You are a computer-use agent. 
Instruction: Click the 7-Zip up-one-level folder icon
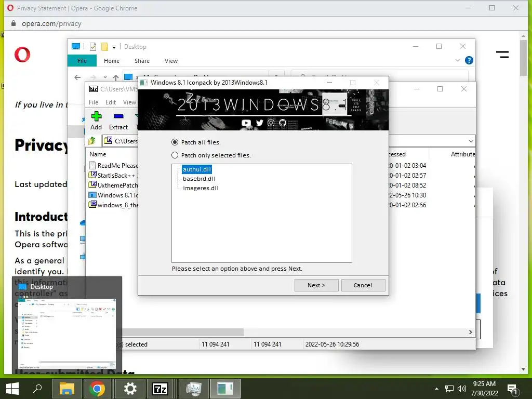tap(92, 140)
